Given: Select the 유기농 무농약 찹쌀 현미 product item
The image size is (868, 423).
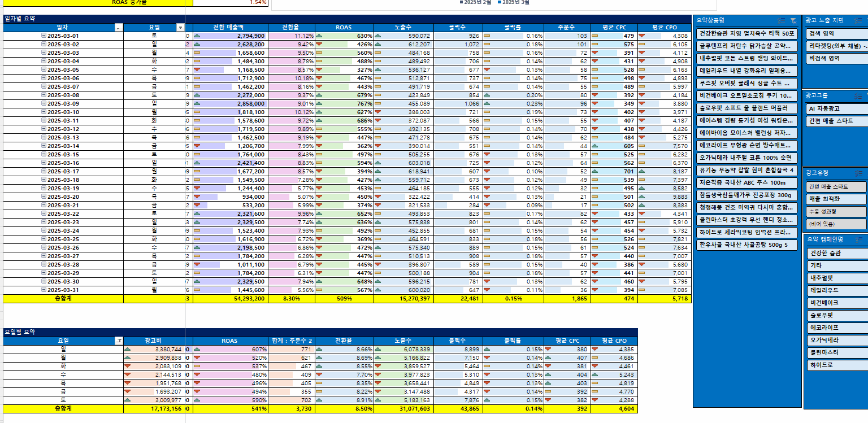Looking at the screenshot, I should coord(747,170).
